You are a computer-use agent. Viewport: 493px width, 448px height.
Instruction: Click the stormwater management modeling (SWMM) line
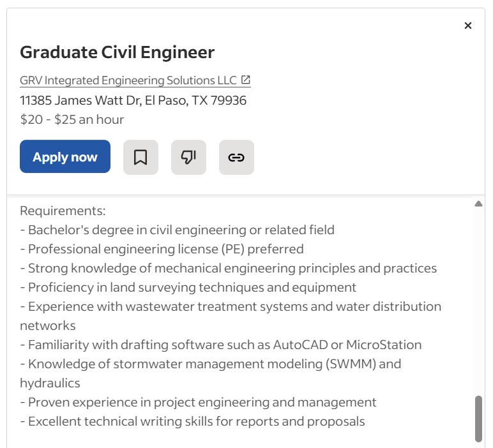(211, 364)
